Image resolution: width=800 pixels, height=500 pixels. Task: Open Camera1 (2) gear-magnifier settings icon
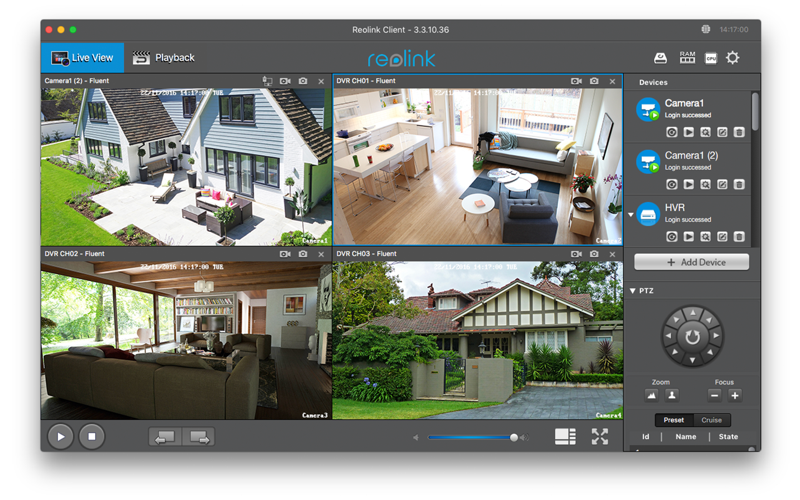[706, 185]
